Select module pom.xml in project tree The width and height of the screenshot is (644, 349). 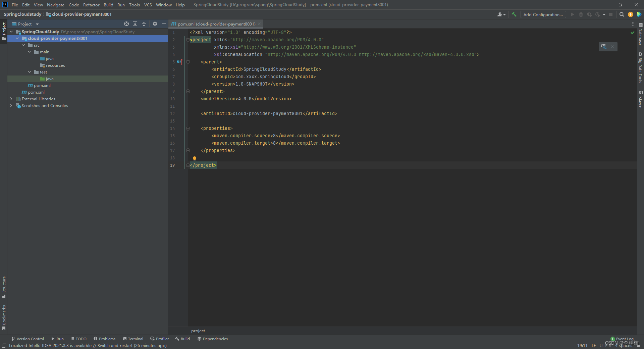coord(42,85)
